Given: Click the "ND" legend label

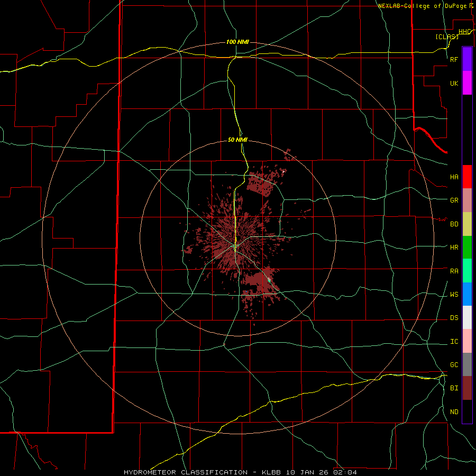Looking at the screenshot, I should pos(454,412).
